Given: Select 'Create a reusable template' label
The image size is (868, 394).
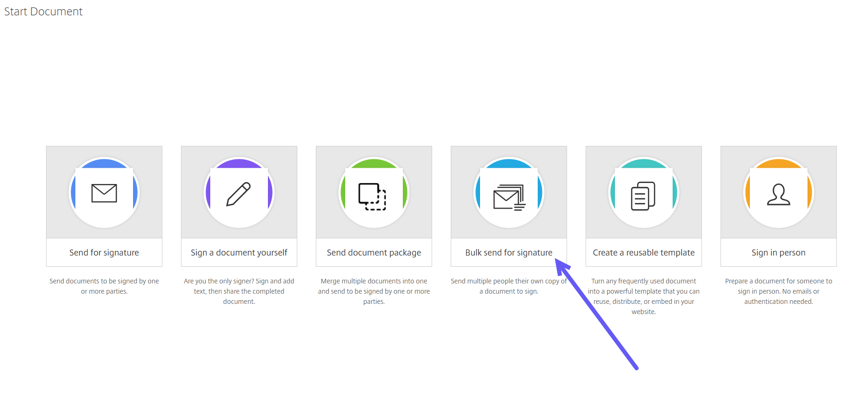Looking at the screenshot, I should click(x=643, y=252).
